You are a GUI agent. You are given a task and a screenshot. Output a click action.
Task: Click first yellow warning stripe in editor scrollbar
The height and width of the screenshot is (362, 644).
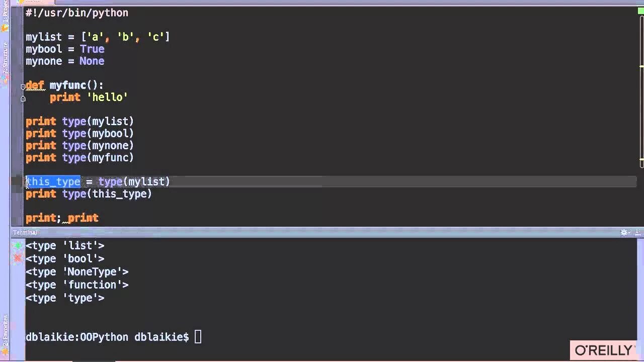pyautogui.click(x=641, y=66)
